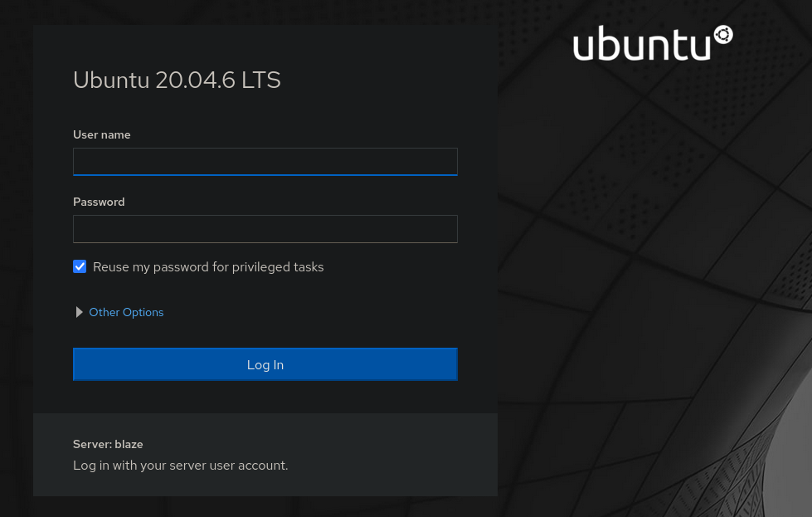This screenshot has width=812, height=517.
Task: Expand the Other Options disclosure triangle
Action: 80,312
